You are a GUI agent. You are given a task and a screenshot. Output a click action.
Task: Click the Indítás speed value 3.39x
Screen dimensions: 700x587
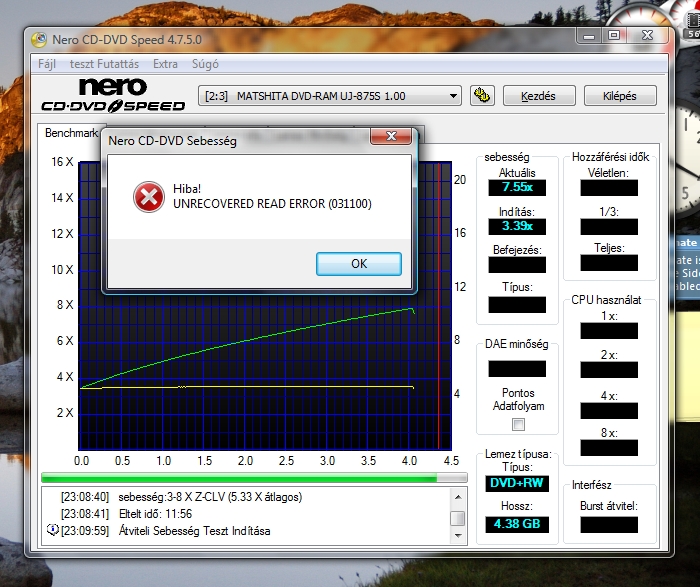click(517, 226)
